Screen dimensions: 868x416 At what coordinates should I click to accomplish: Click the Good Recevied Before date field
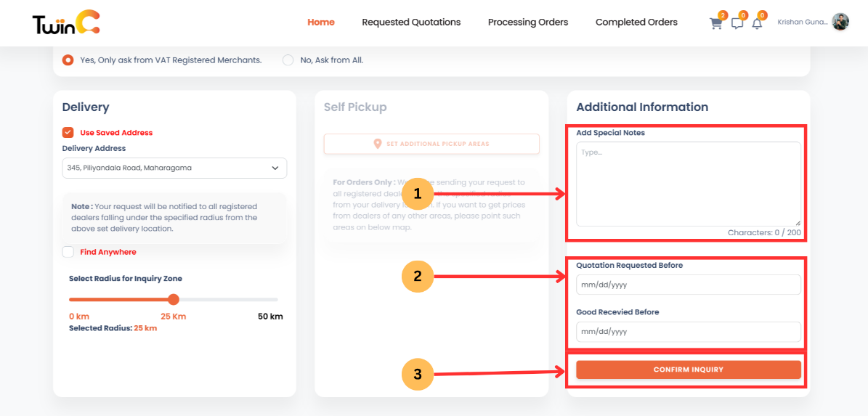(688, 331)
